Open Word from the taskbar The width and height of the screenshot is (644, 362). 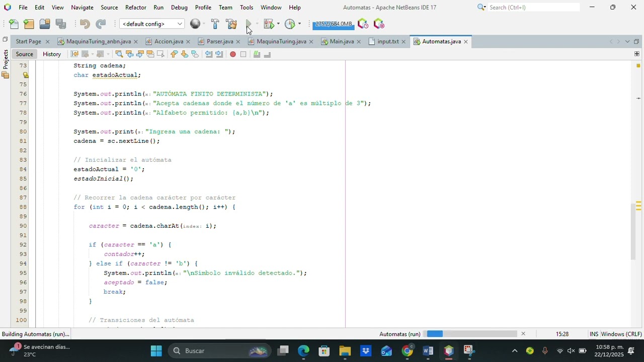coord(428,350)
